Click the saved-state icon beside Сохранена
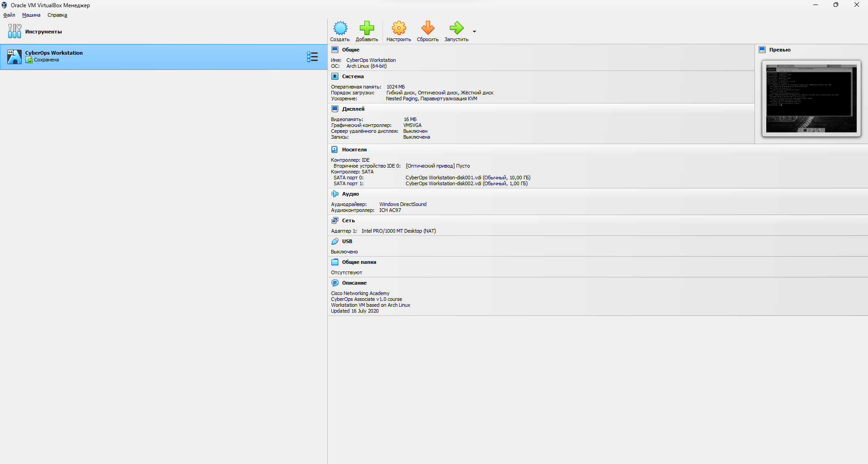The image size is (868, 464). [29, 60]
